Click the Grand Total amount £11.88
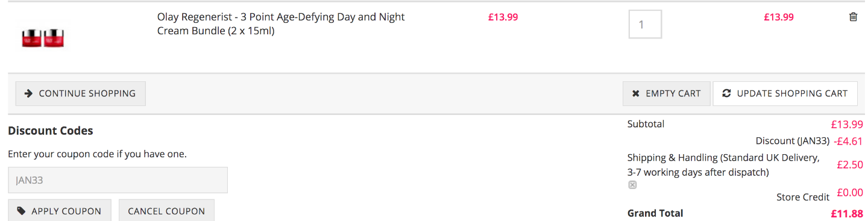 tap(847, 213)
